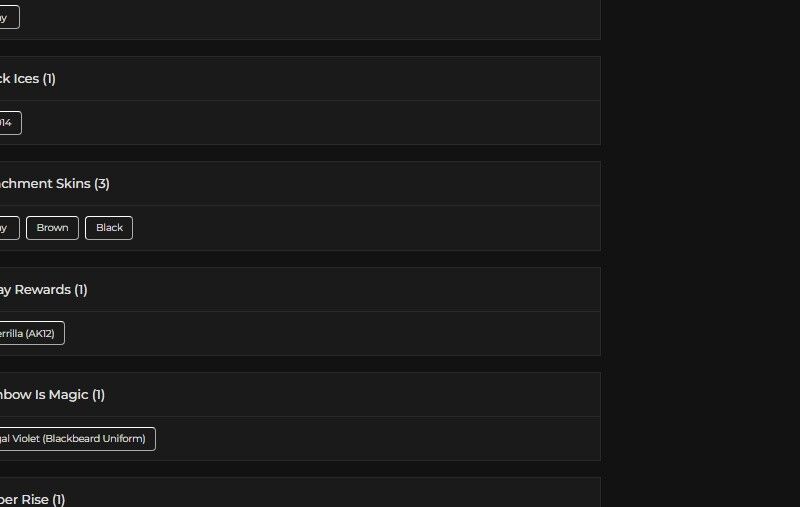The image size is (800, 507).
Task: Click the tag under Black Ices heading
Action: [9, 123]
